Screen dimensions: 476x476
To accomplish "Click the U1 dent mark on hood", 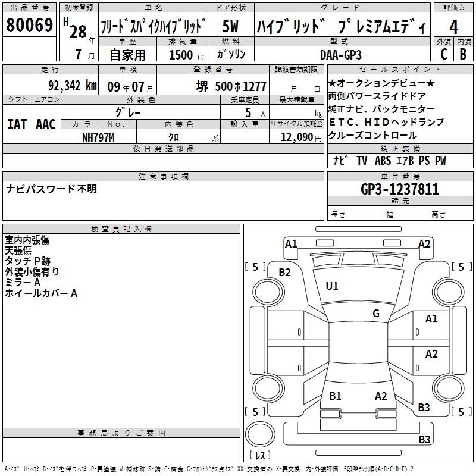I will coord(331,286).
